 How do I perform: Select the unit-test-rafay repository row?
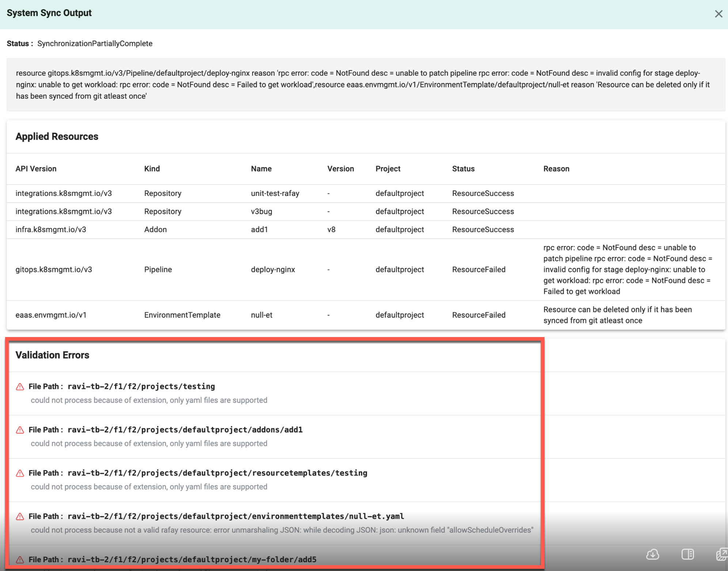coord(275,193)
